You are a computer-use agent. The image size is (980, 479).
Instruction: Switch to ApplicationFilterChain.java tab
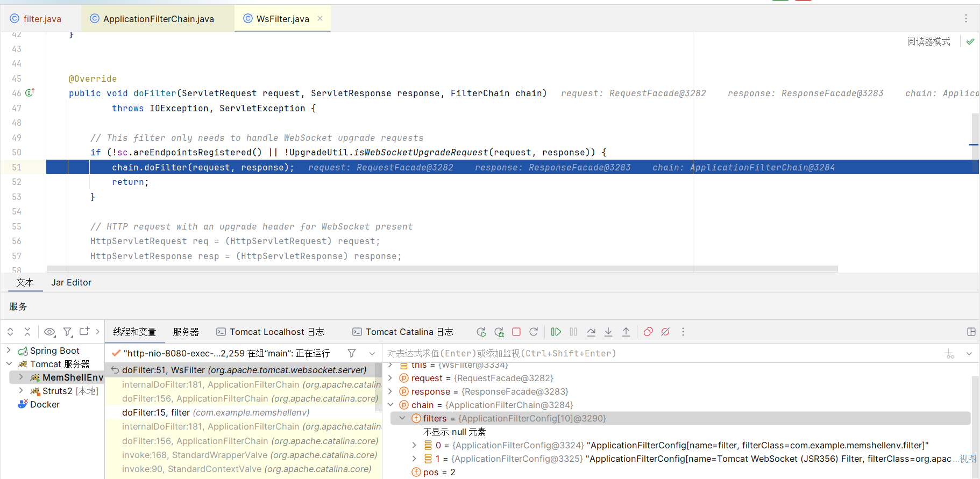pos(158,19)
